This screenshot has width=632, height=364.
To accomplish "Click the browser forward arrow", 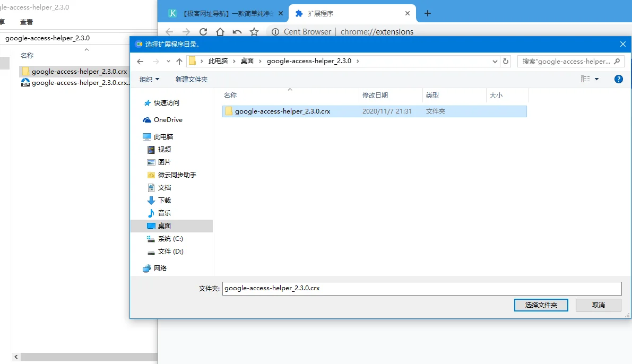I will point(186,31).
